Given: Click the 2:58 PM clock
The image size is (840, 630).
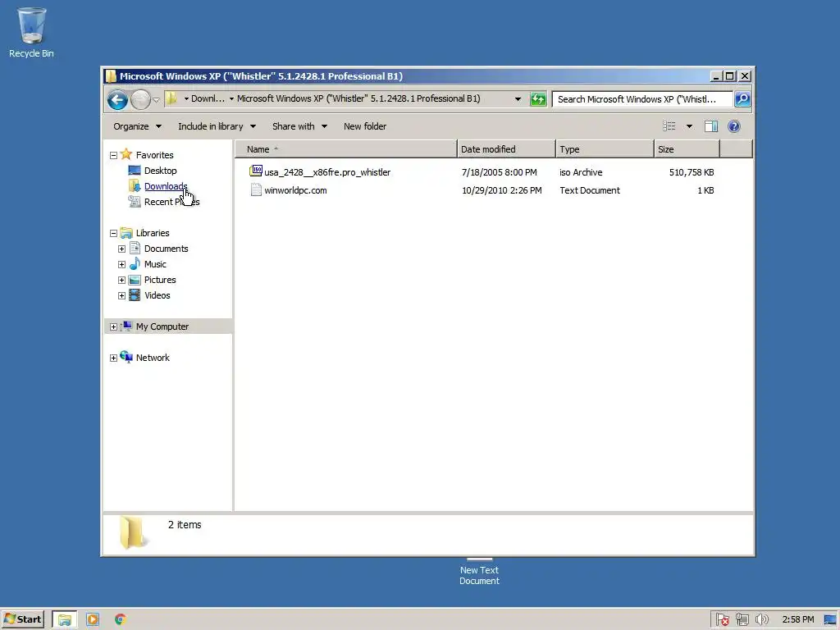Looking at the screenshot, I should click(x=797, y=620).
